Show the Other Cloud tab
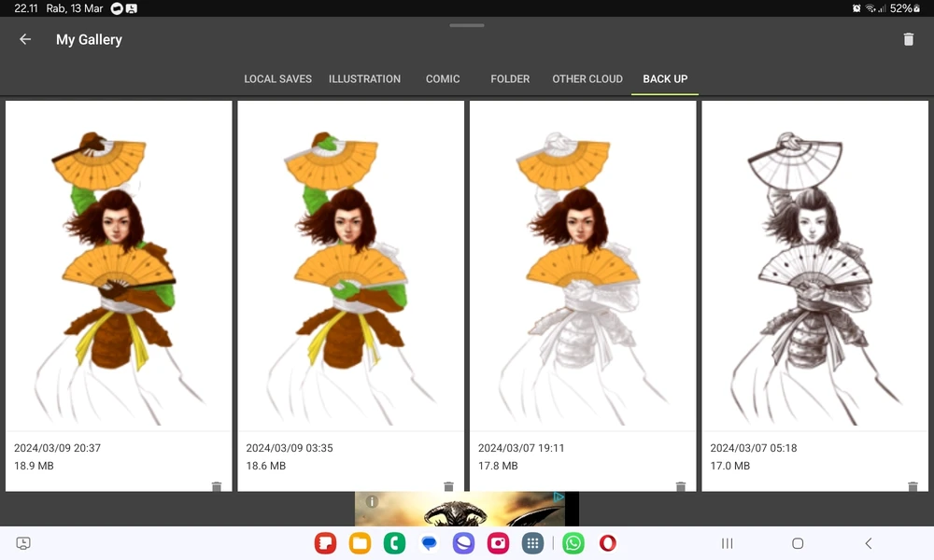Viewport: 934px width, 560px height. click(587, 79)
